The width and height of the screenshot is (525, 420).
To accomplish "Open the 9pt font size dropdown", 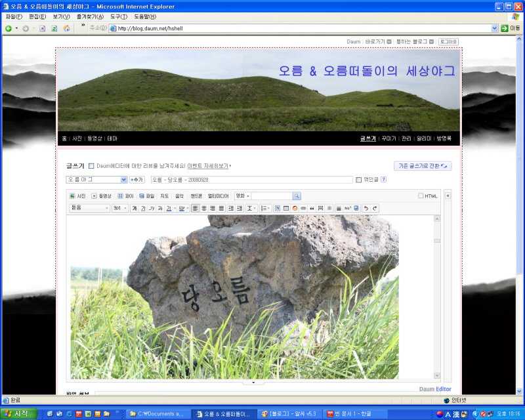I will point(120,208).
